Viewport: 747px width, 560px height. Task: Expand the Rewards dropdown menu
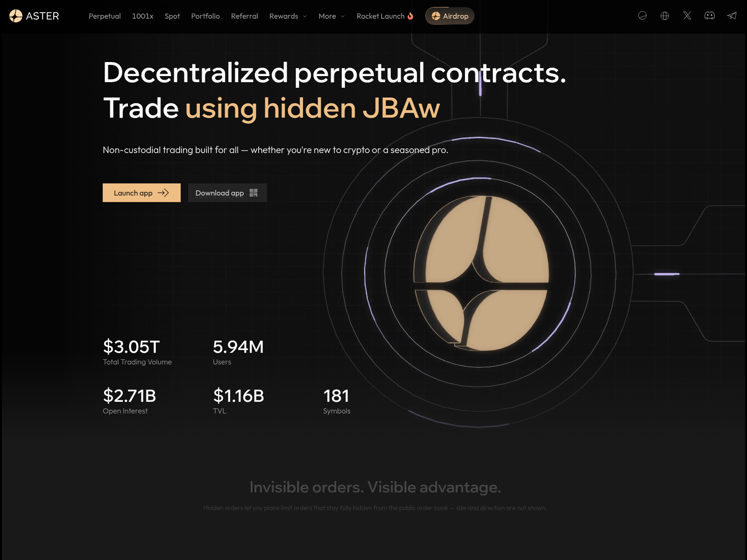tap(288, 16)
